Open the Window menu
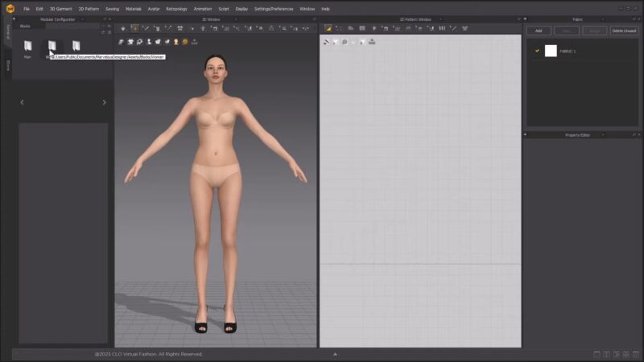This screenshot has height=362, width=644. point(307,9)
